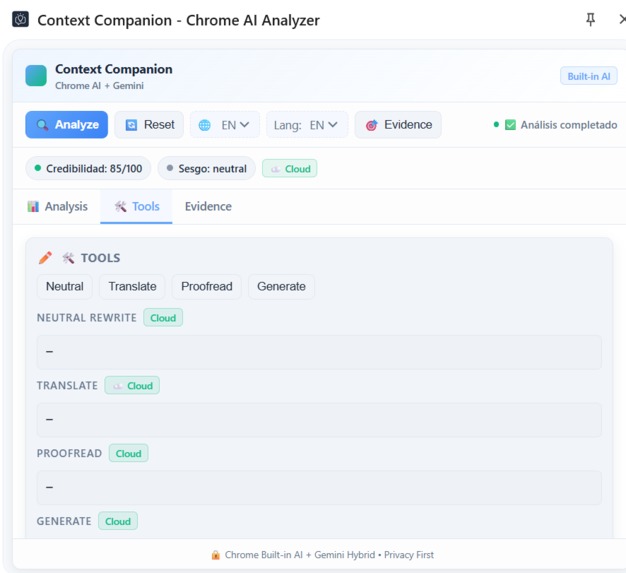Click the Proofread output box

tap(319, 488)
